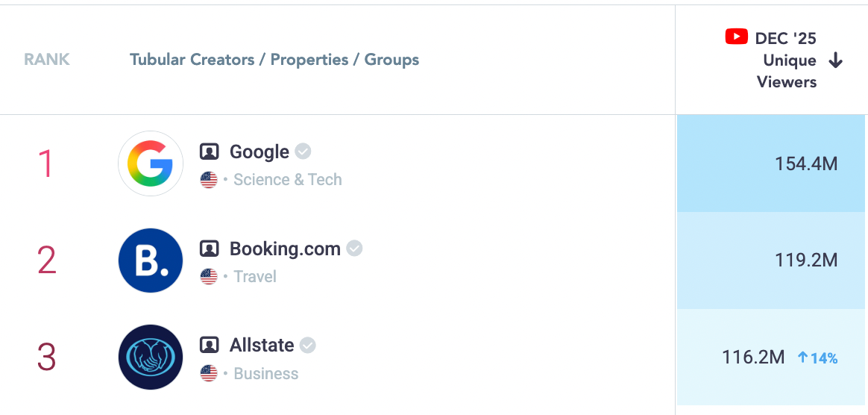
Task: Click Booking.com's verified checkmark badge
Action: pos(354,249)
